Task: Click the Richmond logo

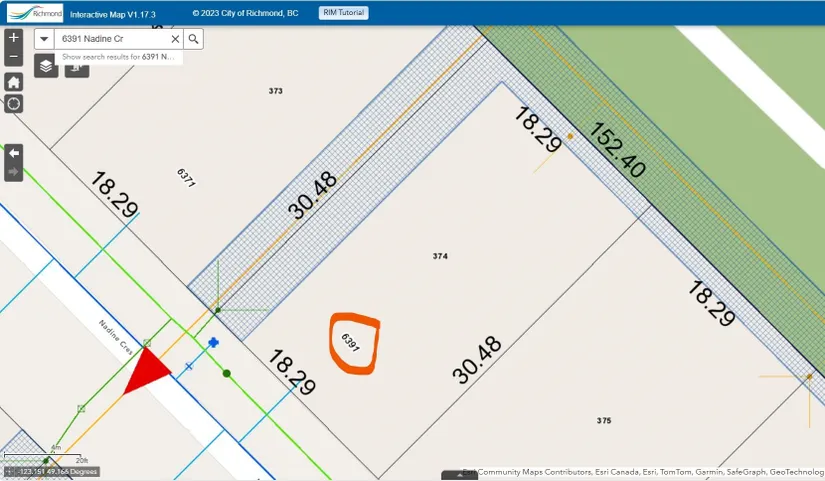Action: tap(34, 13)
